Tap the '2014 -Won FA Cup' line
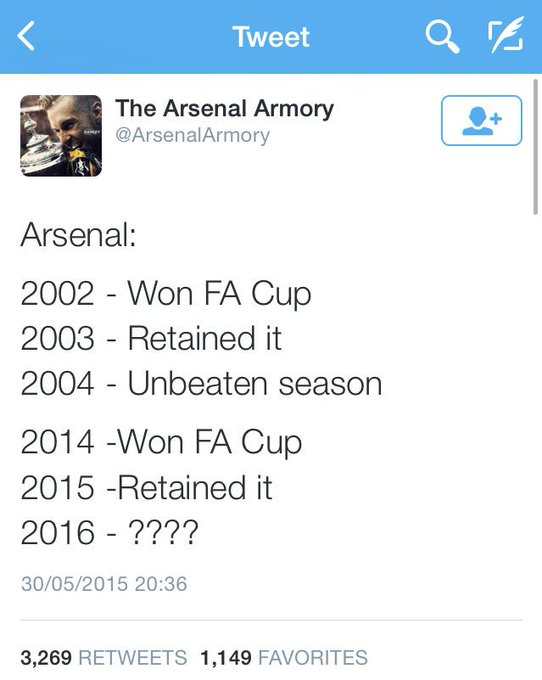The width and height of the screenshot is (542, 680). point(161,443)
